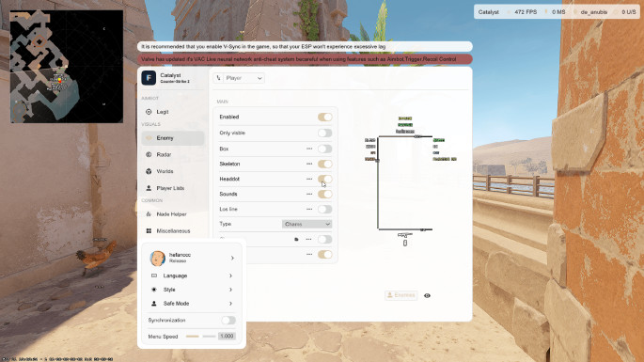Click the Language menu entry

tap(192, 275)
